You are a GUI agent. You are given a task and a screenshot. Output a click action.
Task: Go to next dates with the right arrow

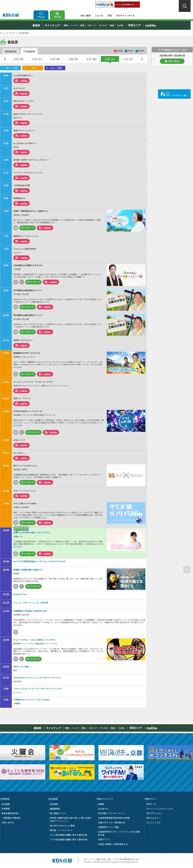pyautogui.click(x=142, y=59)
